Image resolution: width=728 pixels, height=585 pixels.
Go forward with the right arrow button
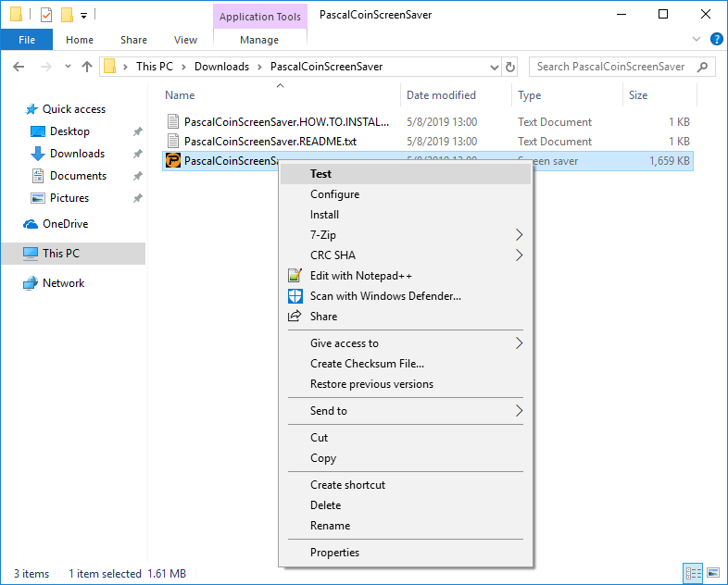click(46, 67)
